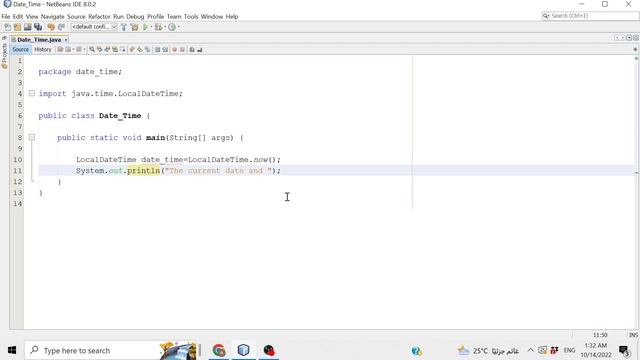This screenshot has width=640, height=360.
Task: Click the Shift Line Right icon
Action: point(165,49)
